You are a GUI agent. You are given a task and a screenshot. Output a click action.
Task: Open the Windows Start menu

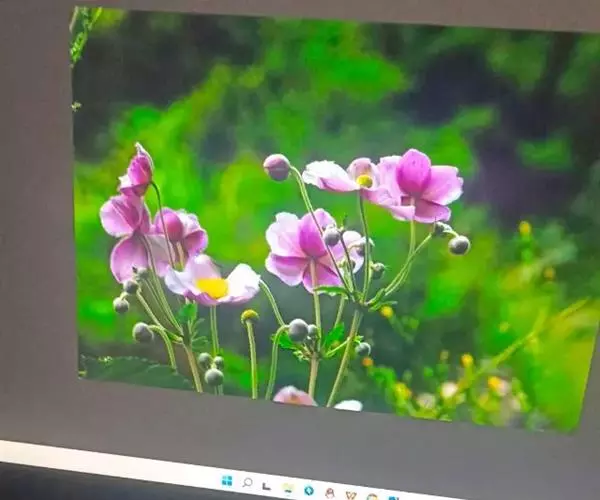(227, 481)
